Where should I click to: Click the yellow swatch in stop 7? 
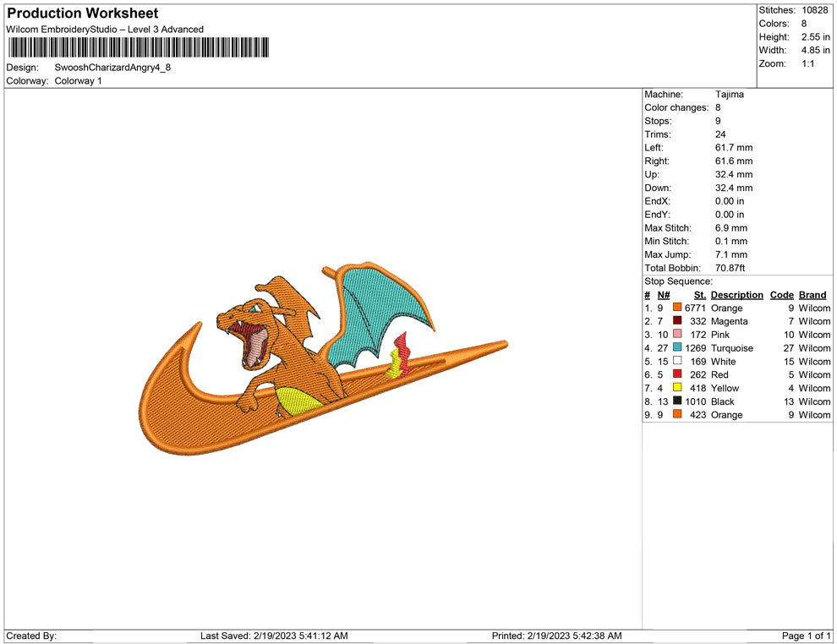click(677, 388)
